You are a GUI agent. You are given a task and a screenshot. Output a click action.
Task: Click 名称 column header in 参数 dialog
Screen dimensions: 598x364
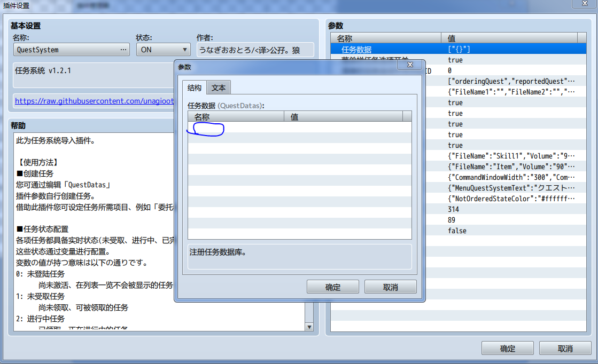236,116
